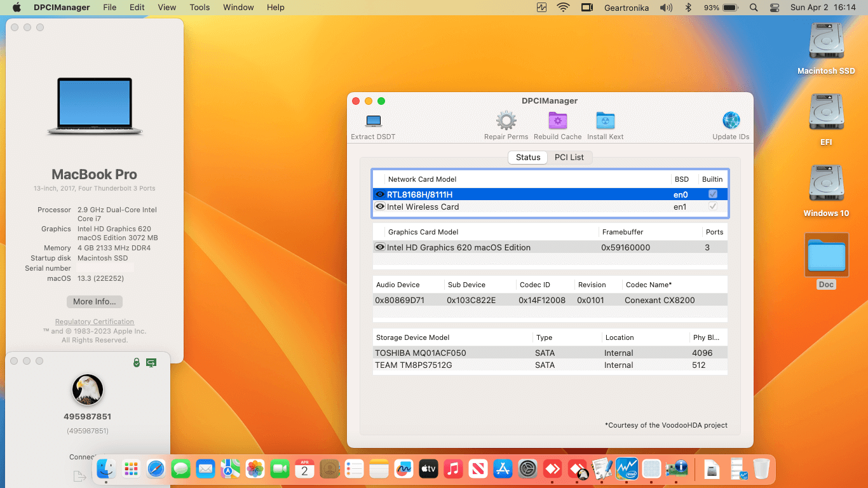Click the Update IDs globe icon

[x=731, y=121]
